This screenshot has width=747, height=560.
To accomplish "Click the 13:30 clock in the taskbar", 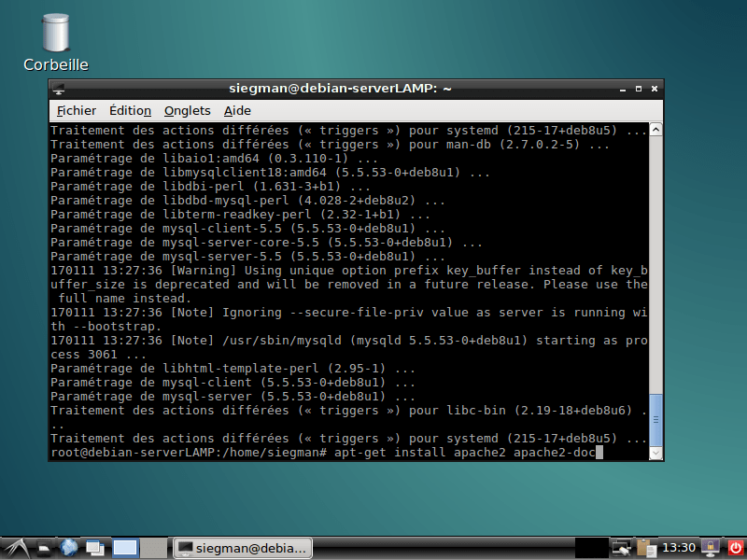I will (681, 548).
